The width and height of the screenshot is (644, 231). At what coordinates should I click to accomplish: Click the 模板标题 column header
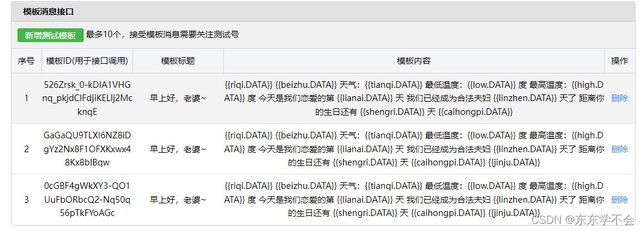coord(178,61)
